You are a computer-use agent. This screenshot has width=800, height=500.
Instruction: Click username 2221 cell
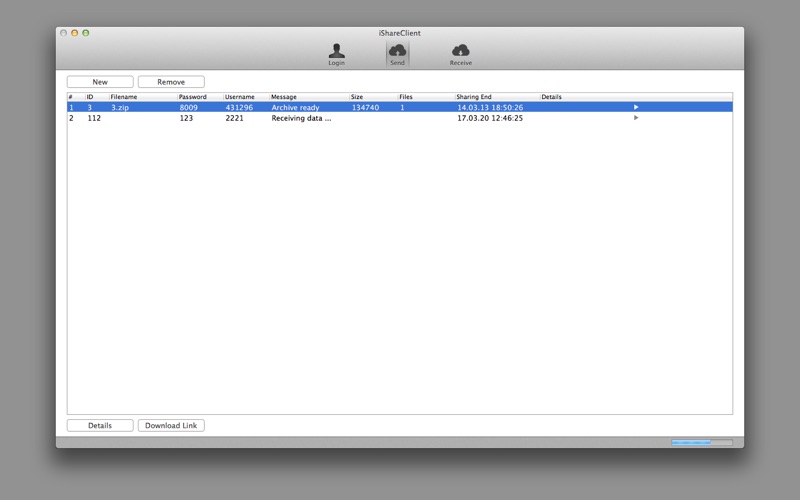(x=234, y=118)
